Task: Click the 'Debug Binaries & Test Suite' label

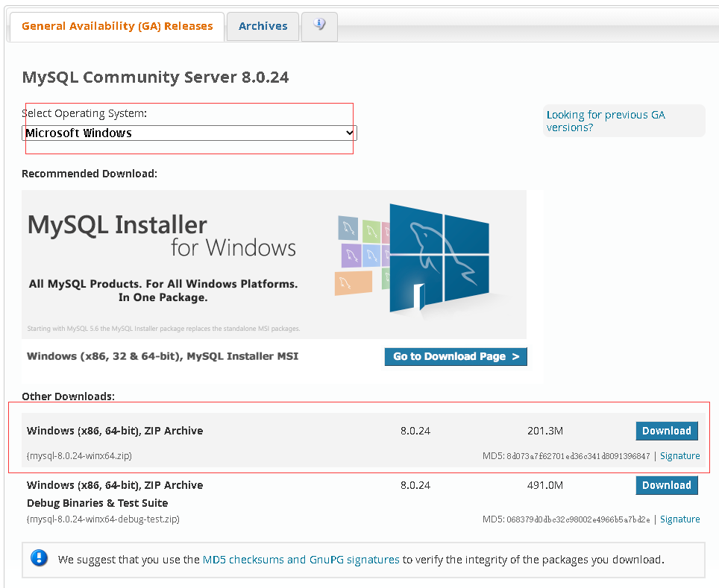Action: (x=97, y=503)
